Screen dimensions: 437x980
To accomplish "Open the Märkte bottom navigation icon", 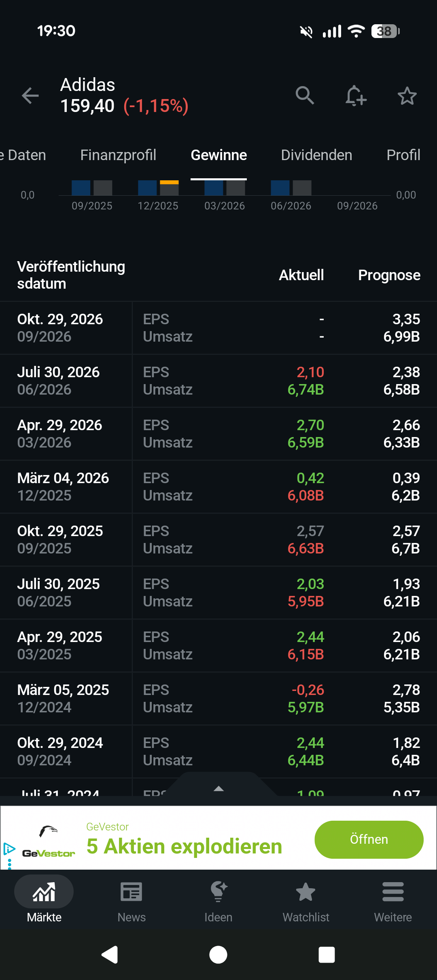I will (x=44, y=891).
